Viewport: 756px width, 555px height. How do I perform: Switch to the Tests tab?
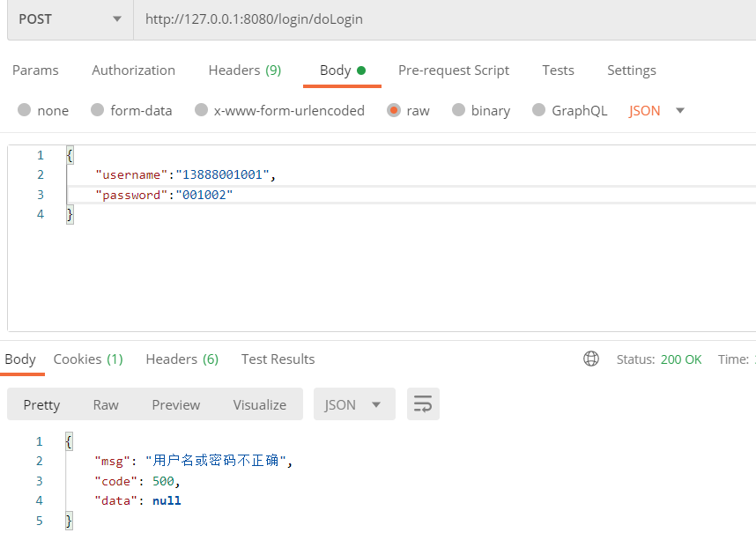coord(558,70)
